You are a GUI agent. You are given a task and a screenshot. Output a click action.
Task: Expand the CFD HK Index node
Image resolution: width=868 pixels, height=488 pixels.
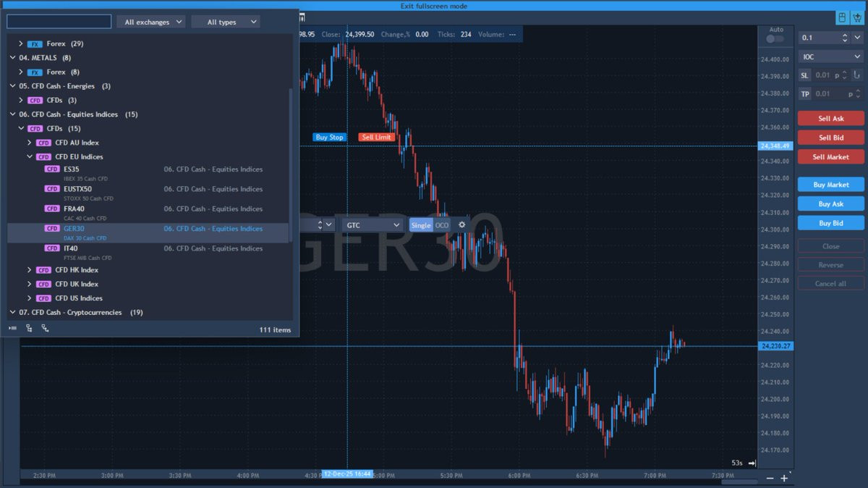pos(30,270)
